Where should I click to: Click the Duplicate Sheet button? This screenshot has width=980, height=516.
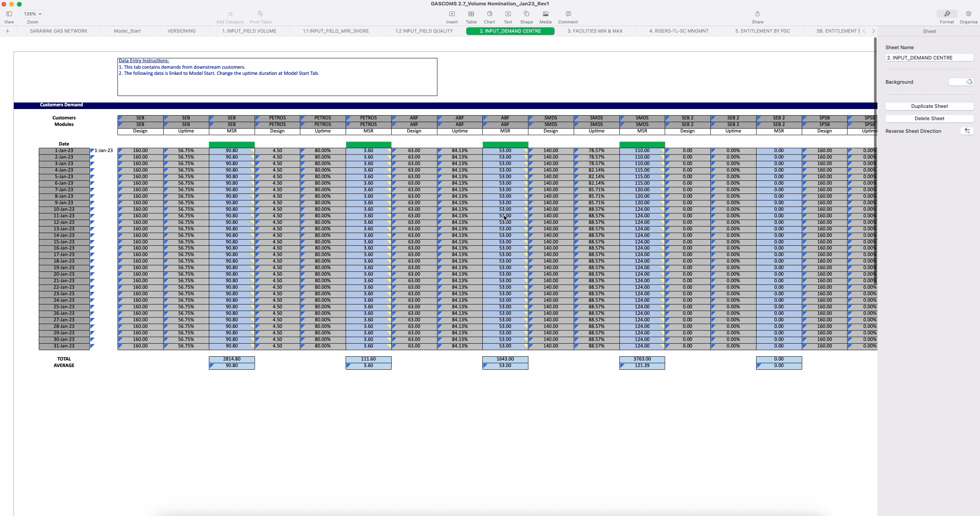click(929, 106)
